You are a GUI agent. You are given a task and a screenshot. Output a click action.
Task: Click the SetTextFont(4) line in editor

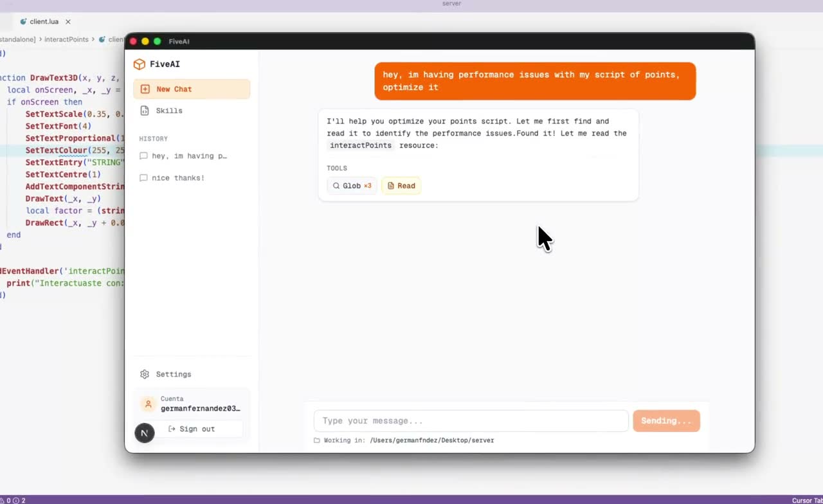tap(59, 126)
